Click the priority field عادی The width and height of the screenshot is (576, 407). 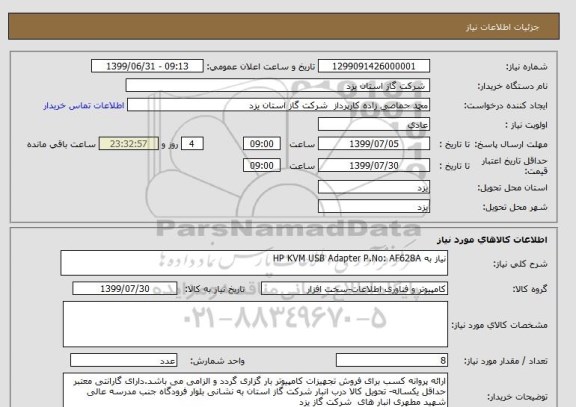[x=374, y=125]
